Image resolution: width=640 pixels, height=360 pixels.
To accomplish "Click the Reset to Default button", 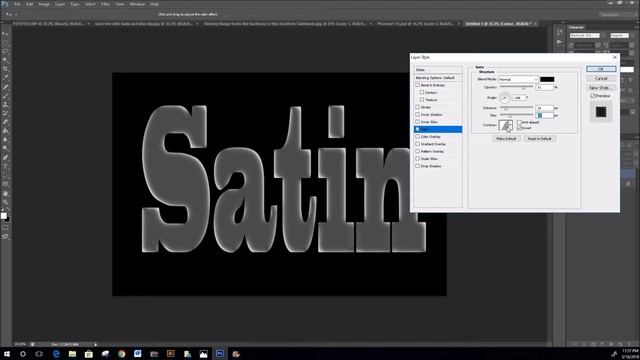I will [x=539, y=139].
